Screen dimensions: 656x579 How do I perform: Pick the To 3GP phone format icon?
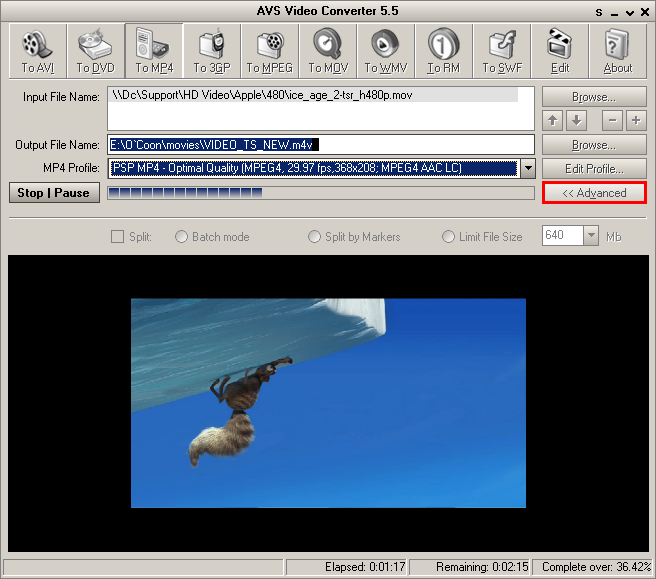[x=212, y=51]
